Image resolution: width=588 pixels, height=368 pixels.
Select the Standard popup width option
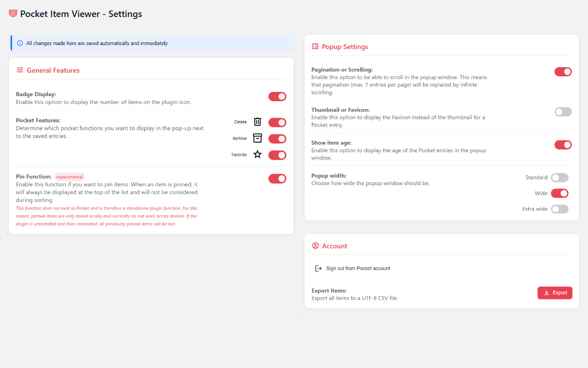560,178
